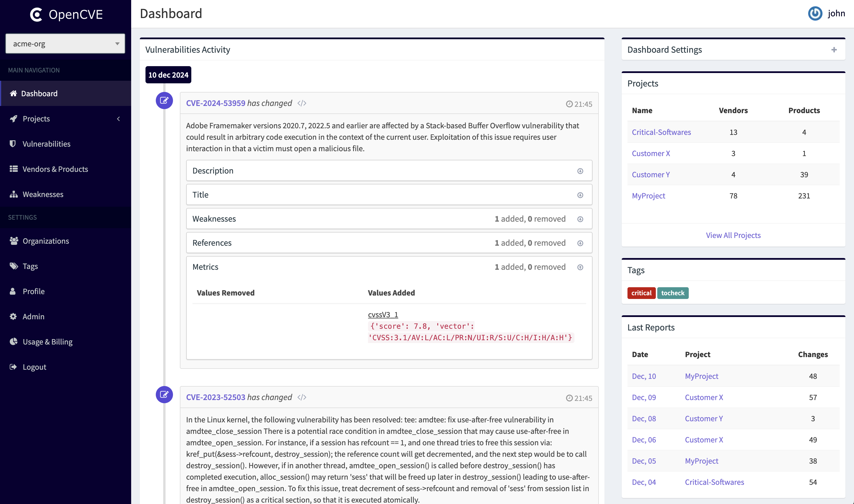Screen dimensions: 854x504
Task: Open the JSON view icon next to CVE-2023-52503
Action: pyautogui.click(x=302, y=397)
